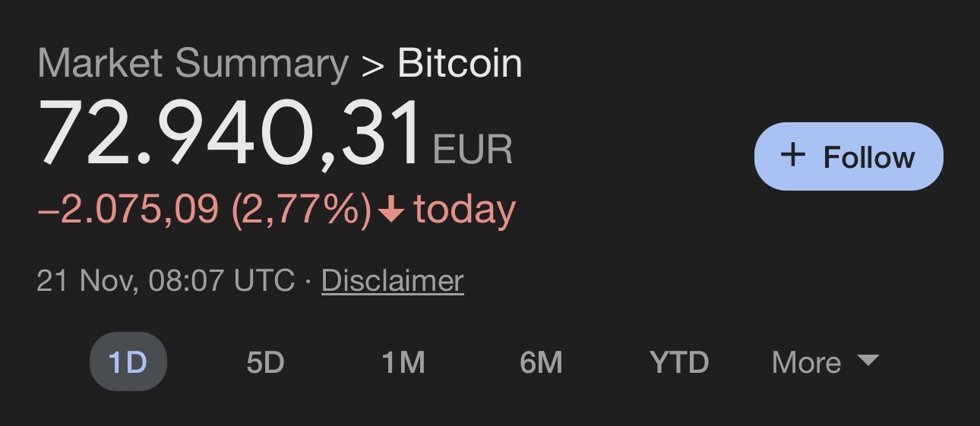Click the Bitcoin title text
980x426 pixels.
[460, 64]
